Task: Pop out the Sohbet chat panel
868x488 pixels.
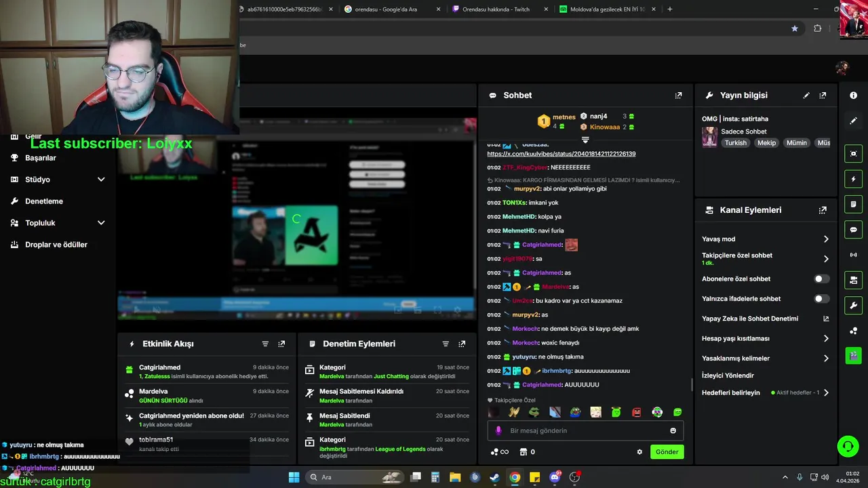Action: [x=678, y=96]
